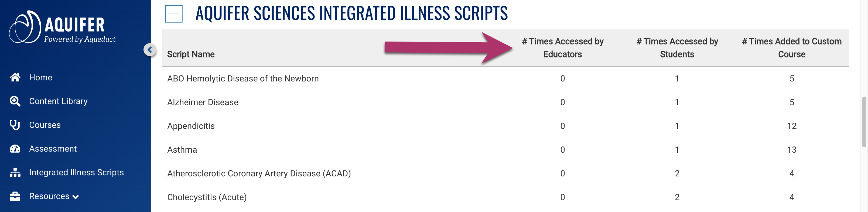Click the Integrated Illness Scripts sitemap icon
The image size is (868, 212).
pos(15,173)
